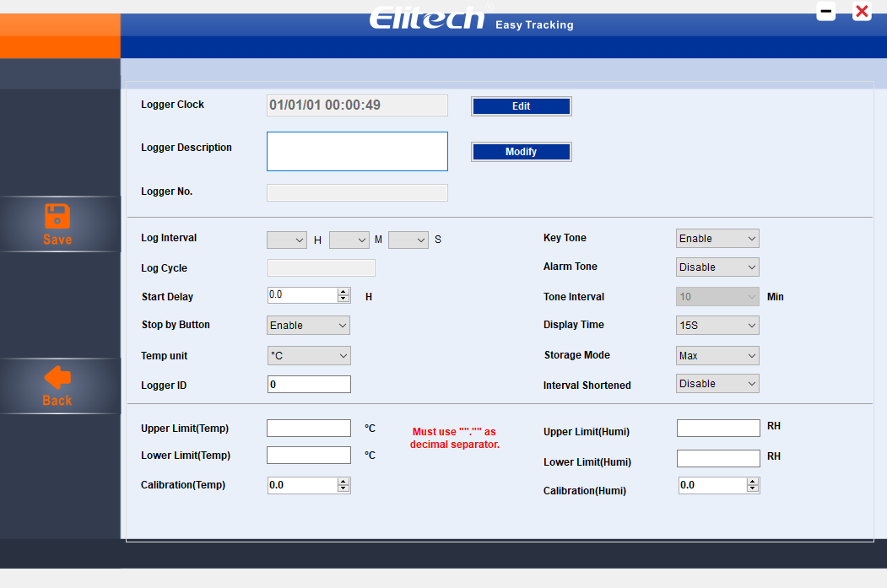Minimize the Elitech window

pos(826,12)
